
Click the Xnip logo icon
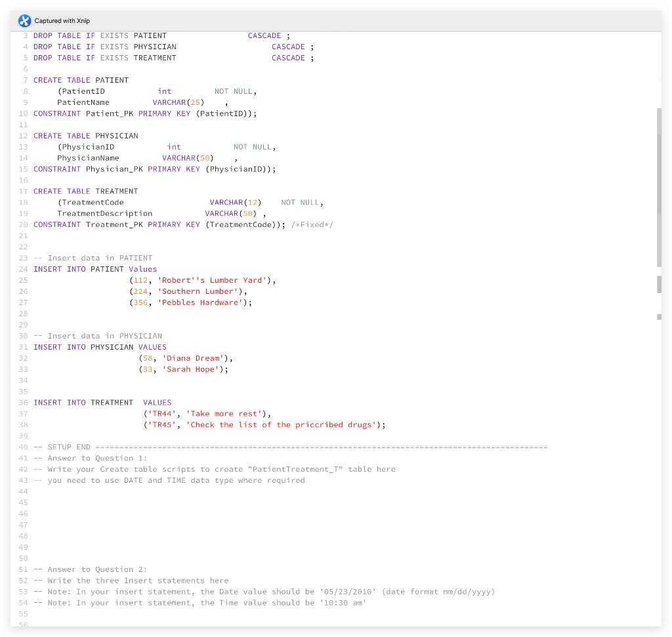[24, 20]
